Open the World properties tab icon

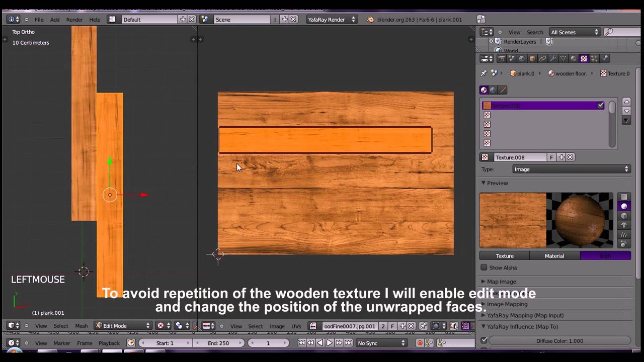[522, 59]
